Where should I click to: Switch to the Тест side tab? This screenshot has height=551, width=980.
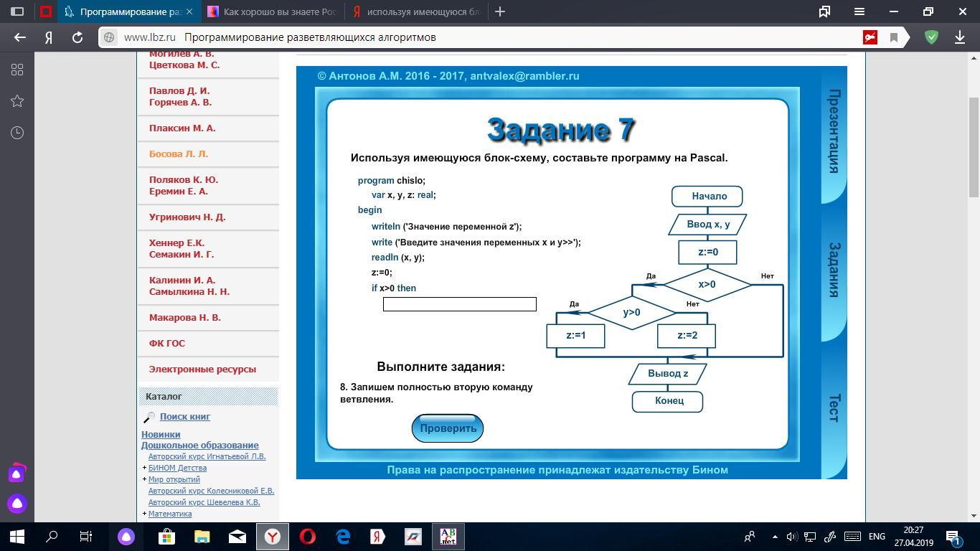[x=833, y=408]
